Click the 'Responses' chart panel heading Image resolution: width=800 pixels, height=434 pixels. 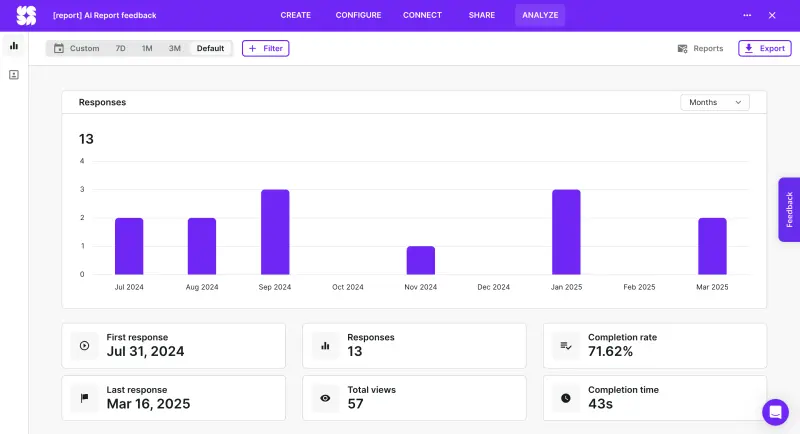[x=102, y=102]
